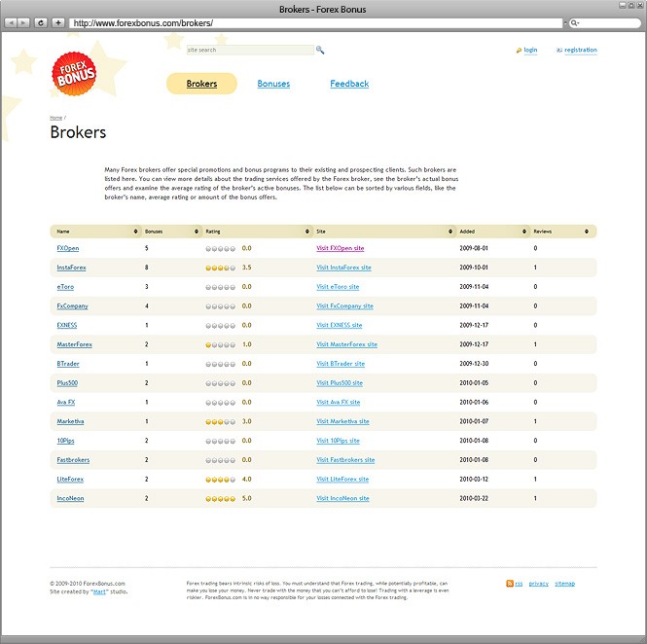Click the browser URL address bar

(x=315, y=23)
